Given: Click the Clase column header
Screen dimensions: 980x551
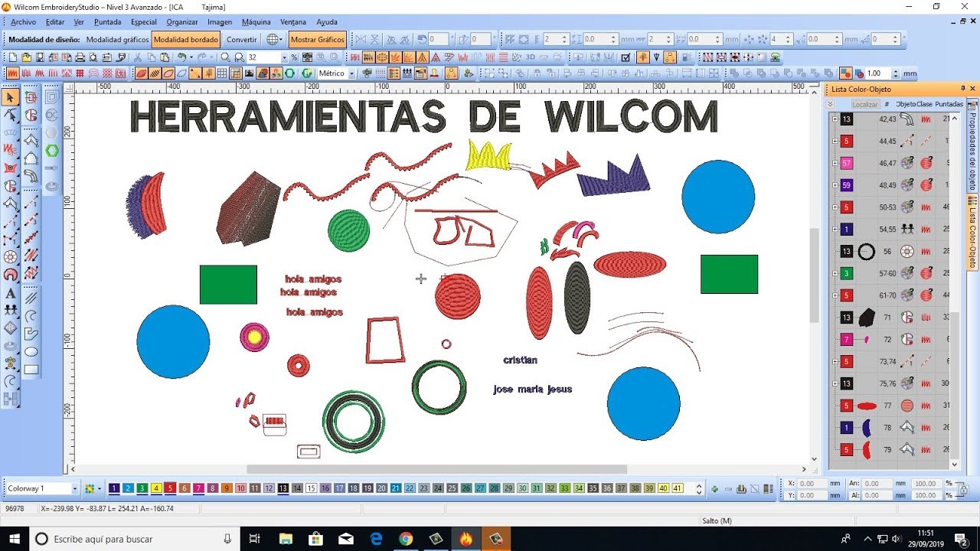Looking at the screenshot, I should (x=925, y=104).
